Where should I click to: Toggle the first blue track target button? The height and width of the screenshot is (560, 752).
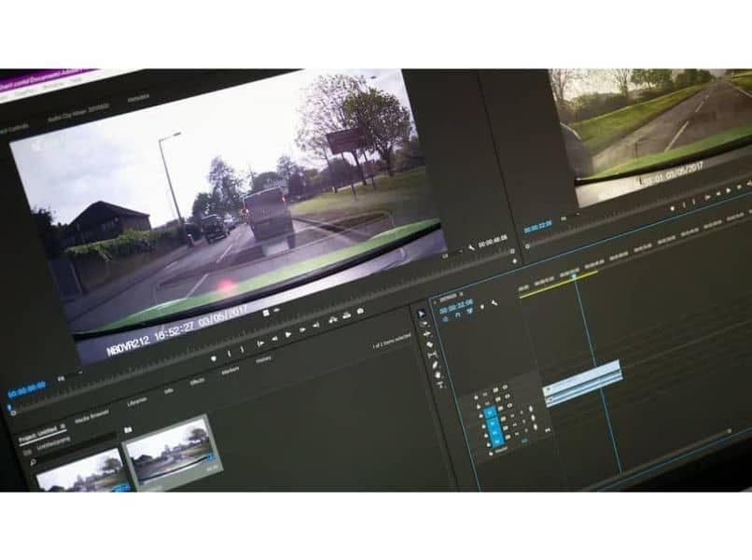[490, 413]
